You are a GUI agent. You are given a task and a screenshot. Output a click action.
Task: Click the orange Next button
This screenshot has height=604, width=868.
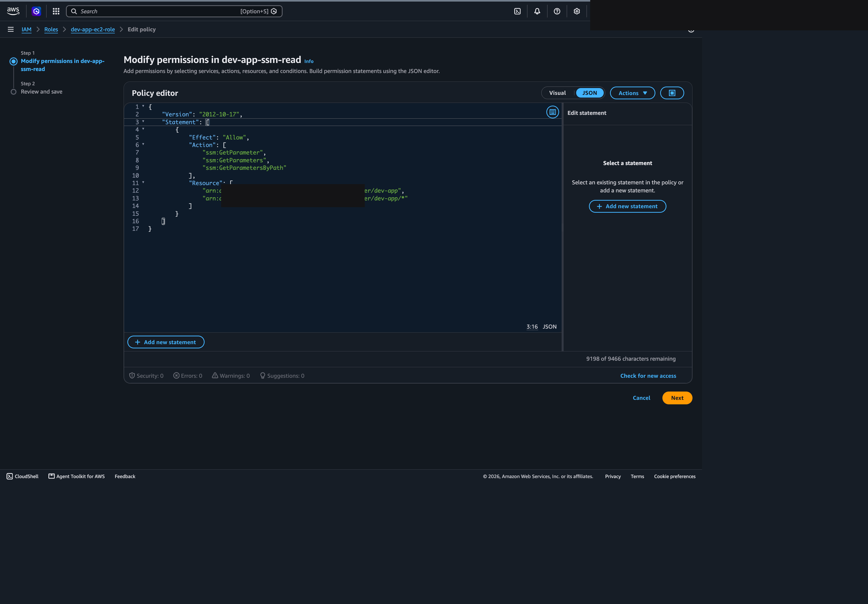click(x=677, y=398)
